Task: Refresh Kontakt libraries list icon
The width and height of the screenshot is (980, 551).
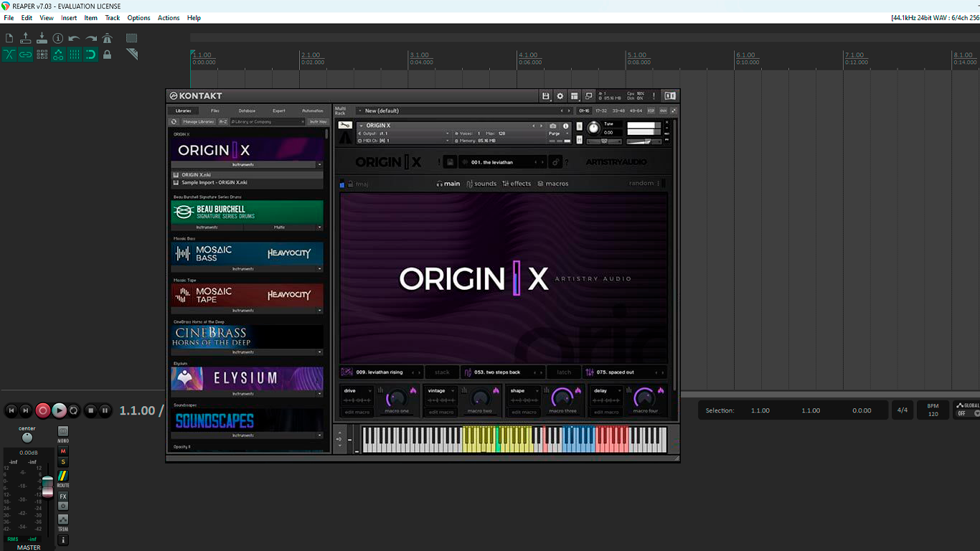Action: coord(174,122)
